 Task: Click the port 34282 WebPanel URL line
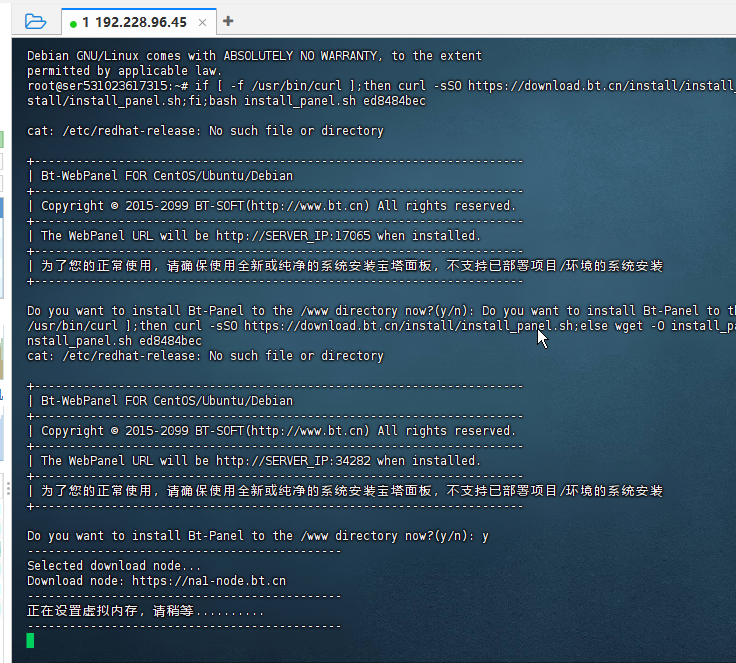click(254, 461)
